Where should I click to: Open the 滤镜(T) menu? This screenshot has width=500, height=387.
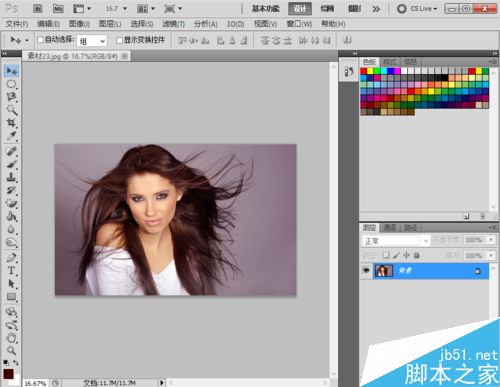(x=173, y=24)
